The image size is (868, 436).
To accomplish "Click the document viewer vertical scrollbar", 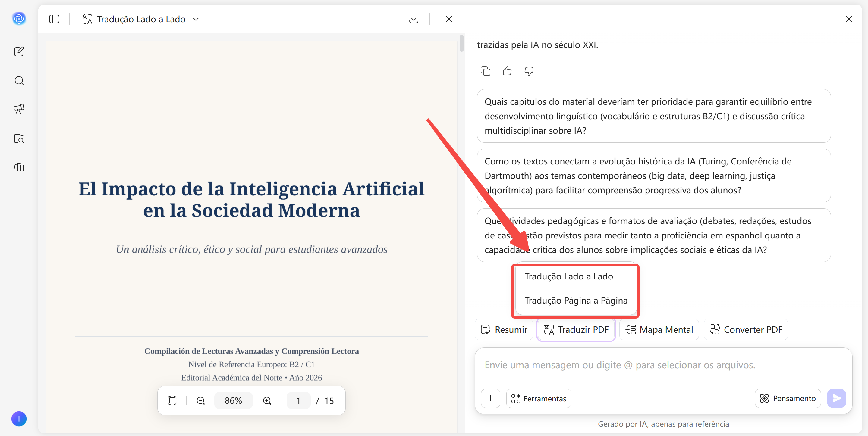I will click(x=461, y=44).
